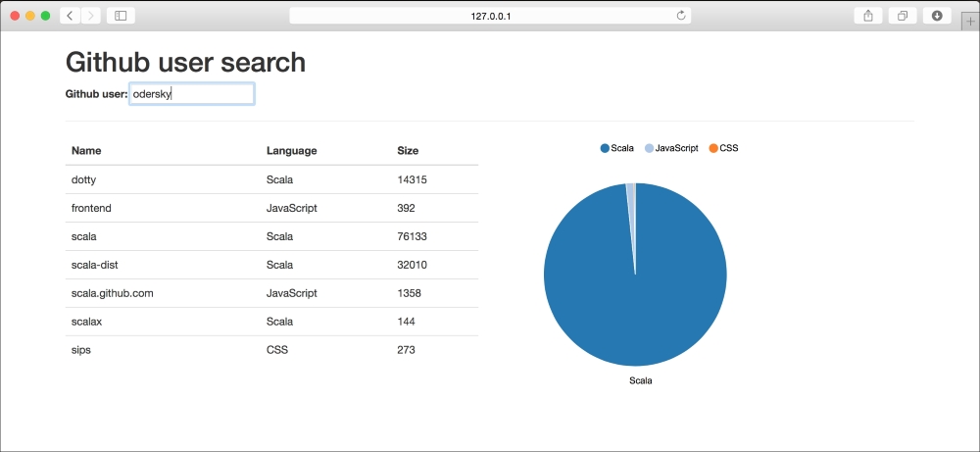Click the Scala language cell for scala-dist

point(279,265)
